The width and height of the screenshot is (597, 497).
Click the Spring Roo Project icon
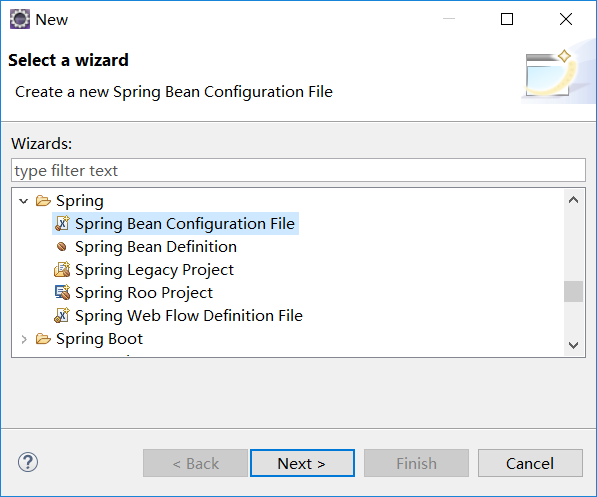(x=62, y=292)
